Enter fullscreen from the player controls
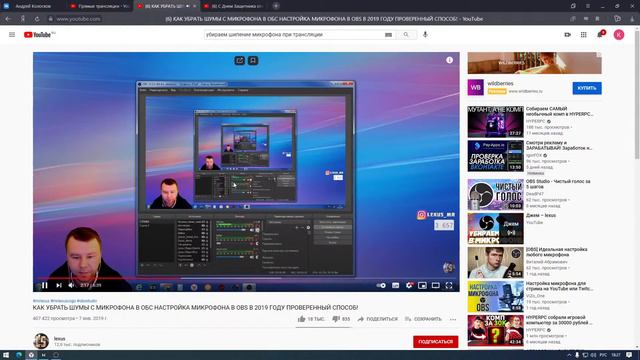 coord(449,285)
